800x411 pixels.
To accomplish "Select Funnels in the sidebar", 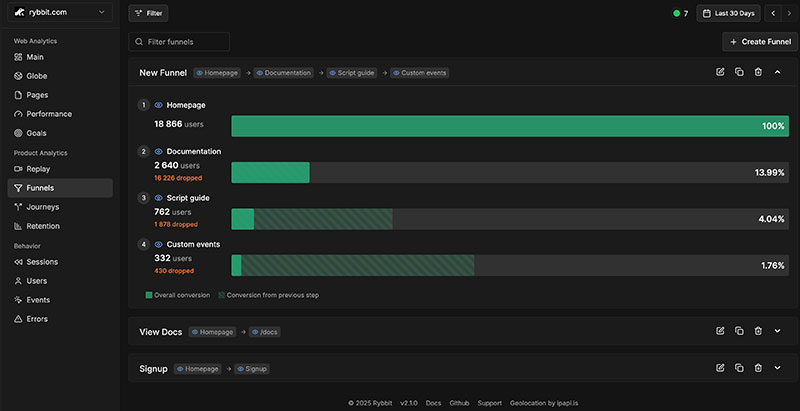I will [x=60, y=188].
